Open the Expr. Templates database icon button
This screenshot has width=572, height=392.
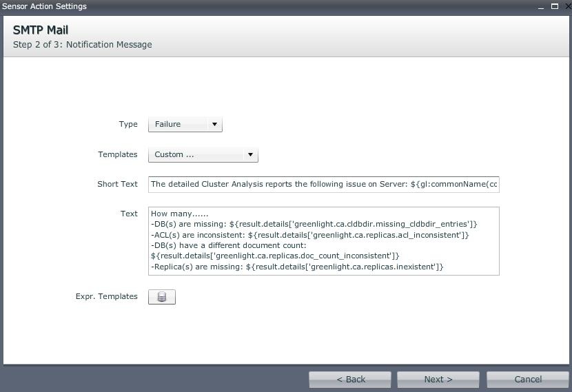(162, 297)
